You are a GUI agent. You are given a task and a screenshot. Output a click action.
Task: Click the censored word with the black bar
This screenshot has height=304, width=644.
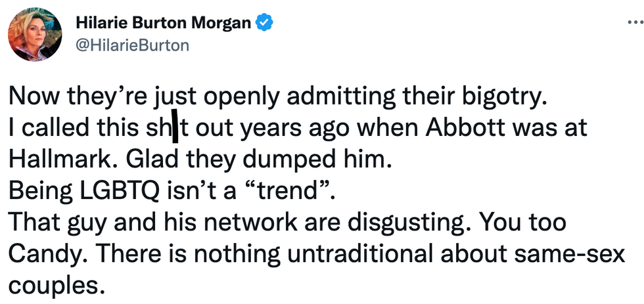[x=167, y=128]
